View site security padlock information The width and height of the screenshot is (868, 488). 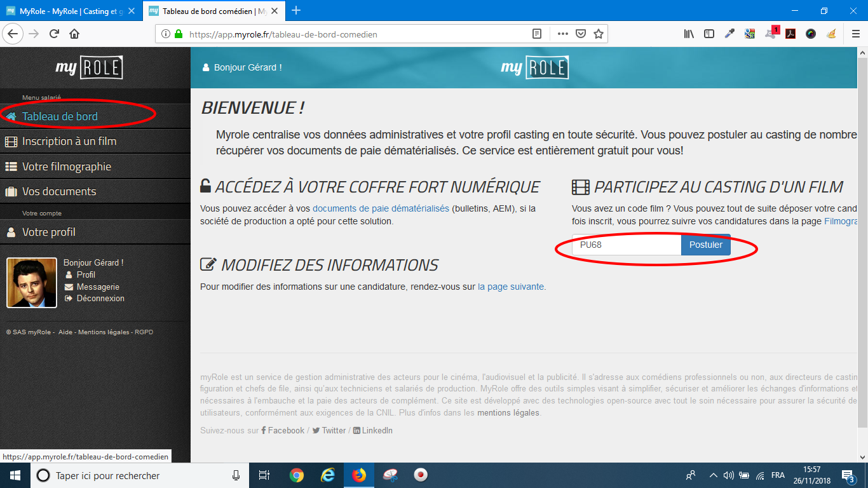pos(179,34)
